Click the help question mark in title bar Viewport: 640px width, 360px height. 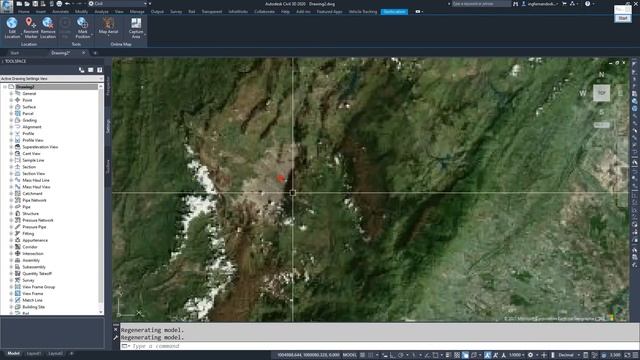587,4
